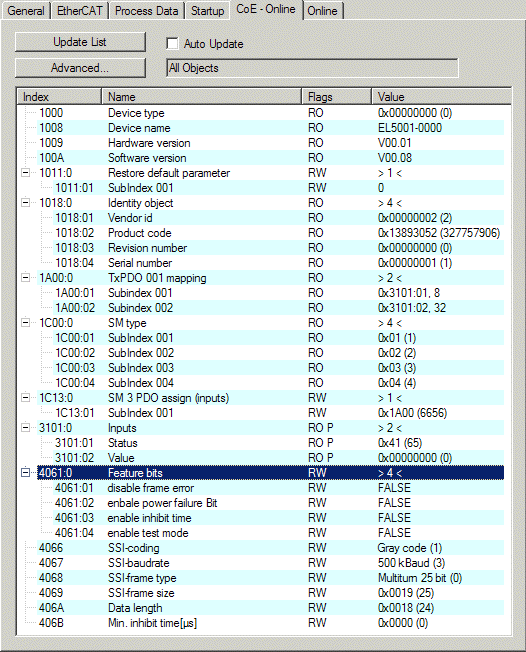Select the 3101:01 Status row

click(279, 442)
